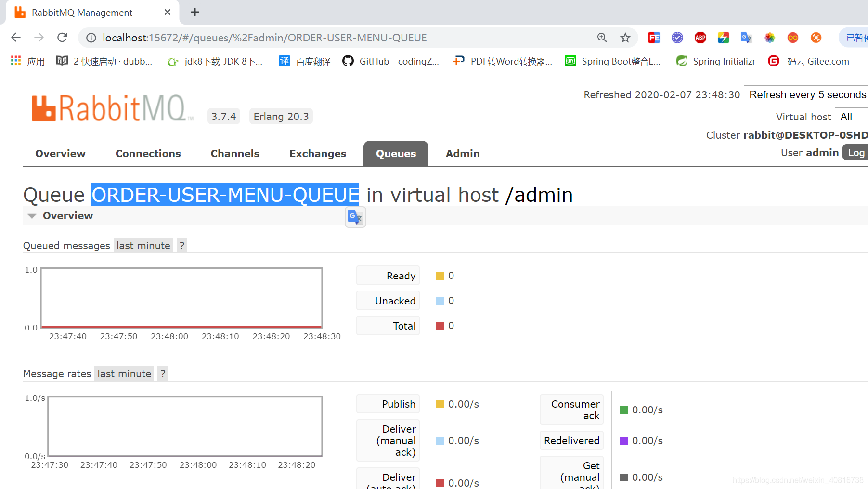Go back to the previous page

tap(16, 38)
